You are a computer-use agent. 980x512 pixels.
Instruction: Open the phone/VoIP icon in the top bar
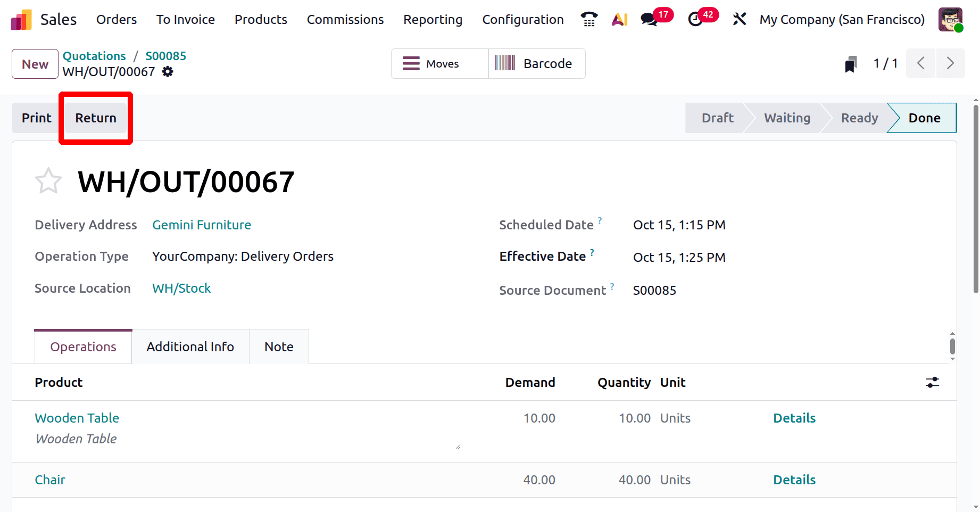588,19
